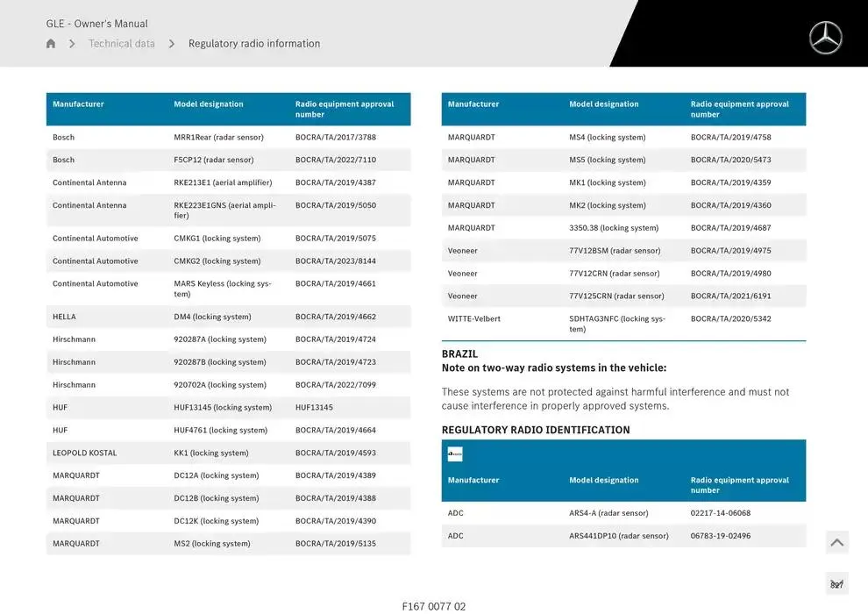
Task: Select the ARS4-A (radar sensor) entry
Action: point(608,513)
